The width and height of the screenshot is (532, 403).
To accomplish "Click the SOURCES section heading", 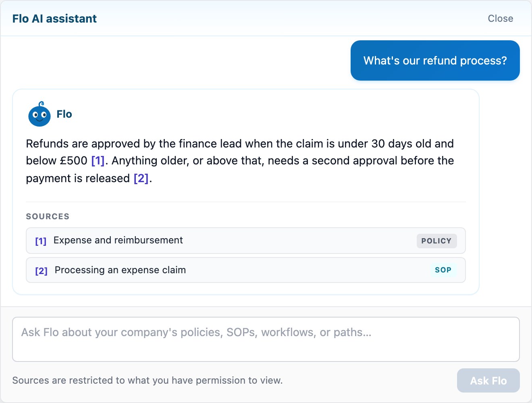I will tap(48, 216).
